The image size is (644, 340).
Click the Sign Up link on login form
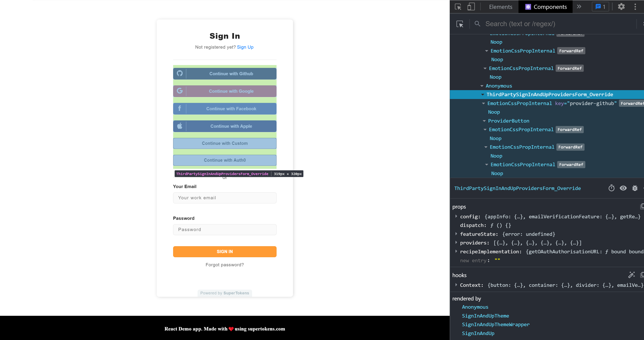(x=245, y=47)
